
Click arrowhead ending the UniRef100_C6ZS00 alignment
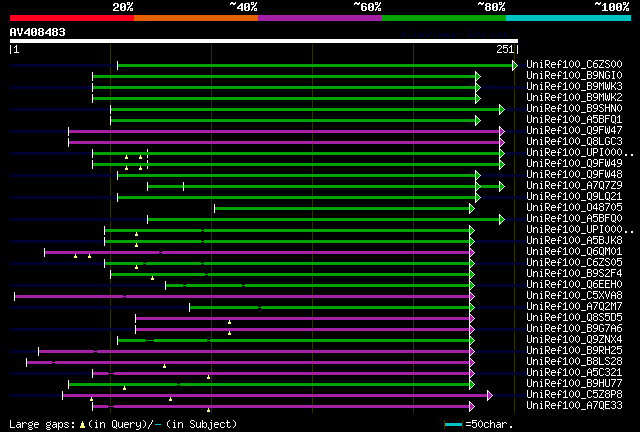click(515, 65)
